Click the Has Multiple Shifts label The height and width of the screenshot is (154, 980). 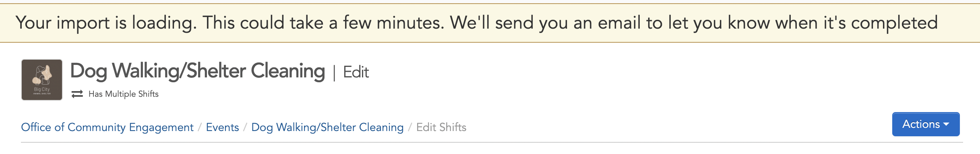(x=124, y=94)
